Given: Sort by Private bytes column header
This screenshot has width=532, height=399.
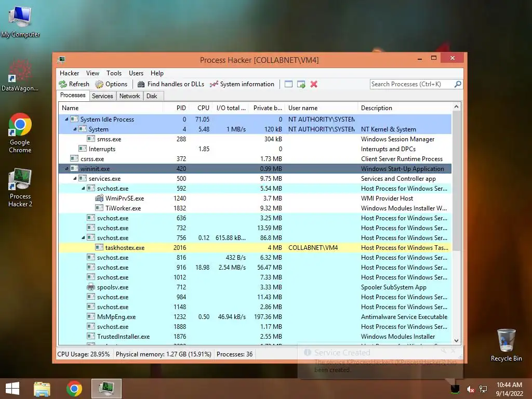Looking at the screenshot, I should tap(267, 108).
